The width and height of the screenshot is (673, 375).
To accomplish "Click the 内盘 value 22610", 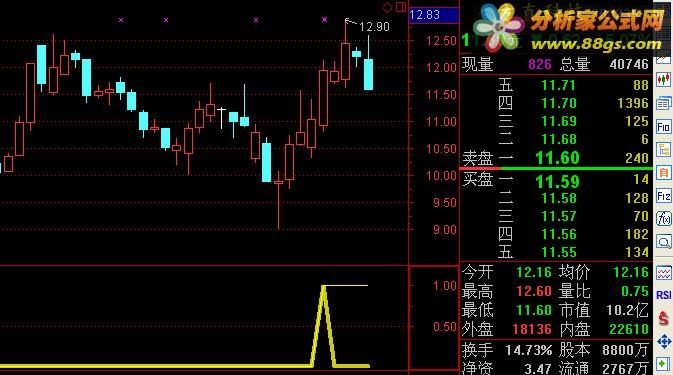I will point(629,330).
